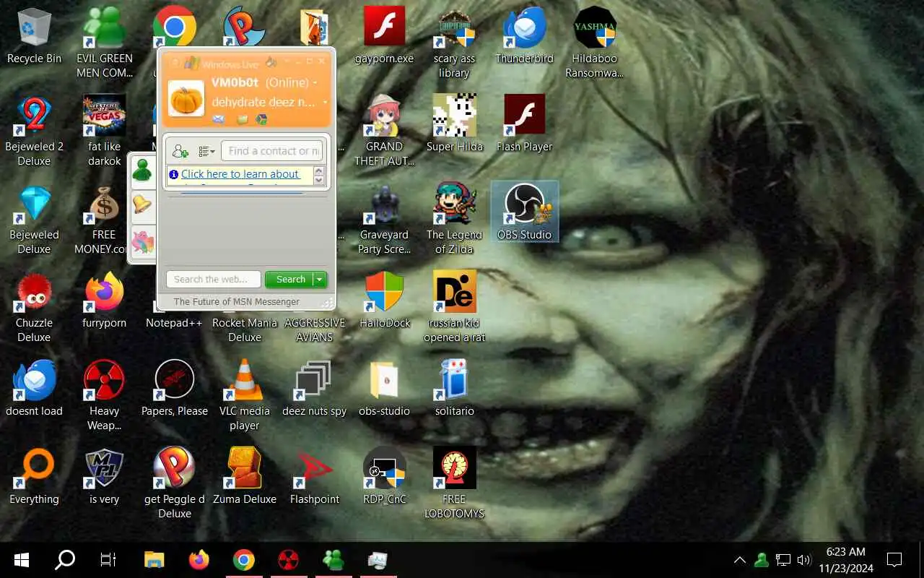
Task: Expand the arrow next to the Search button
Action: pyautogui.click(x=319, y=280)
